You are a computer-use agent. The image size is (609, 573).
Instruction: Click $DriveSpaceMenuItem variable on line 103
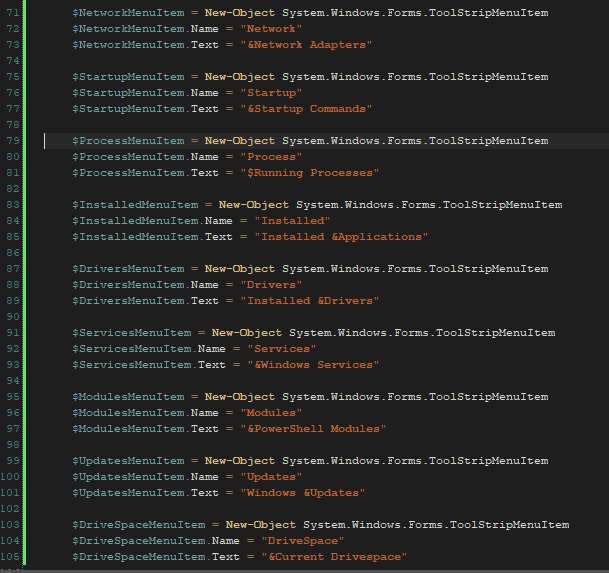click(139, 525)
